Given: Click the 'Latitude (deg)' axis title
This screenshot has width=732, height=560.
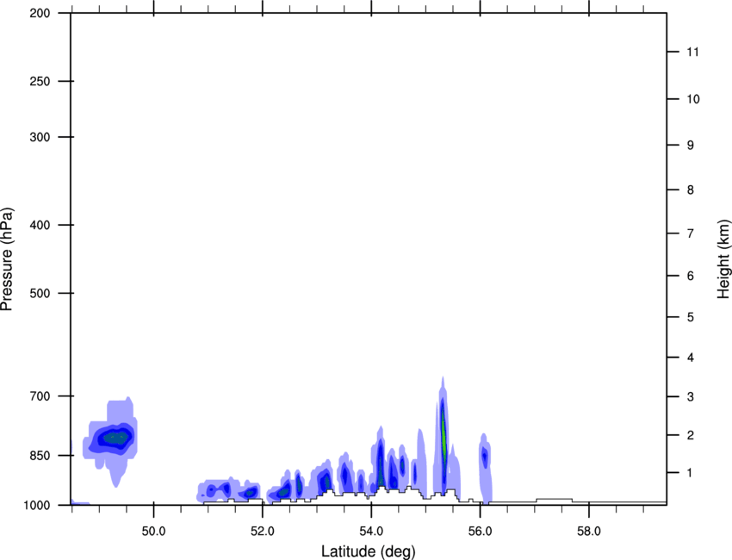Looking at the screenshot, I should point(368,551).
